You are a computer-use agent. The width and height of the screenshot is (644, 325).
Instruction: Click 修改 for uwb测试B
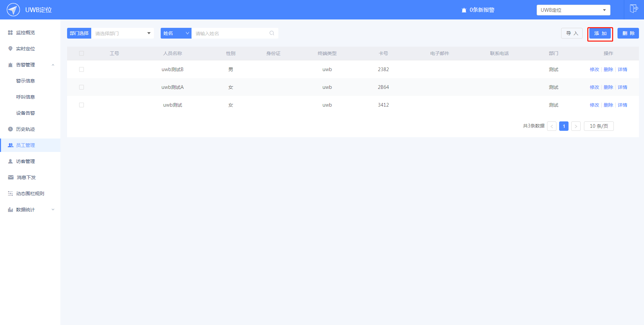594,69
